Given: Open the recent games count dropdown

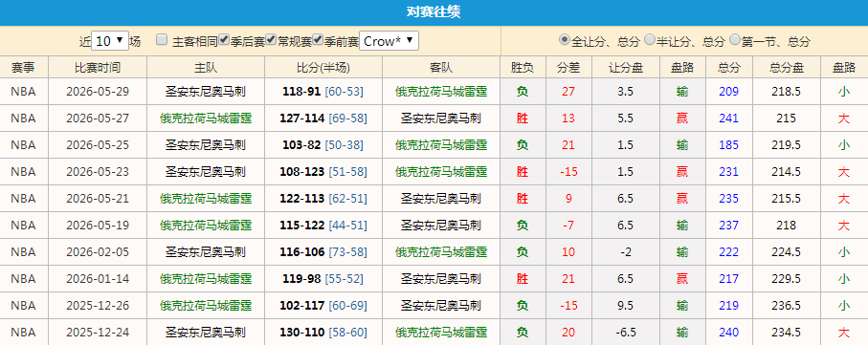Looking at the screenshot, I should [110, 41].
